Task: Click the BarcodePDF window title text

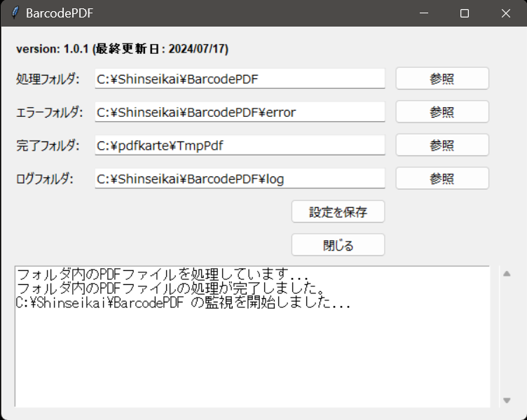Action: (60, 13)
